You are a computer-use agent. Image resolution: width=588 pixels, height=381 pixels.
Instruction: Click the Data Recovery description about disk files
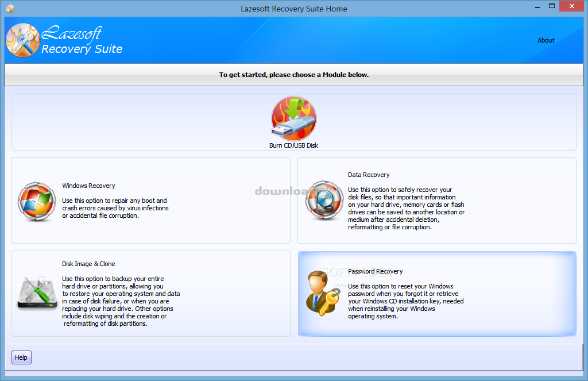[x=406, y=209]
